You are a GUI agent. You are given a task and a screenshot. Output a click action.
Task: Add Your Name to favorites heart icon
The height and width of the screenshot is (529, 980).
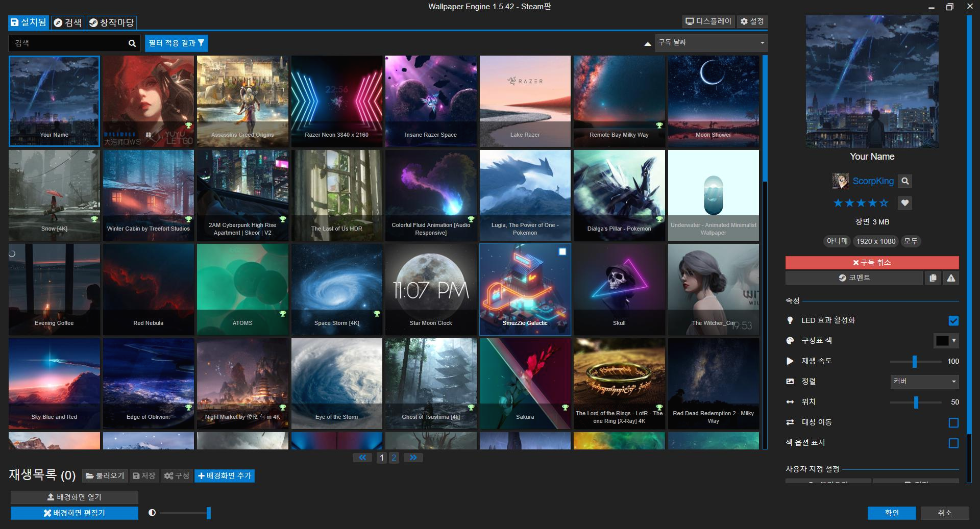click(905, 203)
